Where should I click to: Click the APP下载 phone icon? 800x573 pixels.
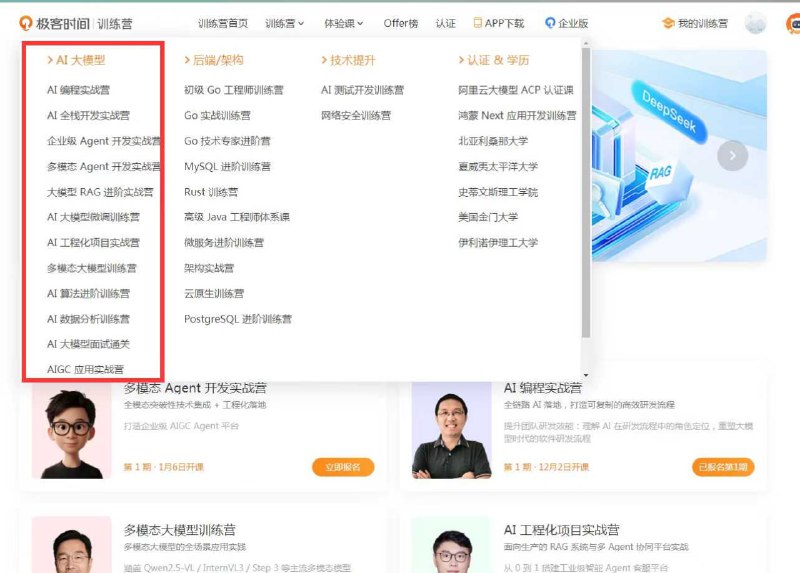[x=478, y=23]
